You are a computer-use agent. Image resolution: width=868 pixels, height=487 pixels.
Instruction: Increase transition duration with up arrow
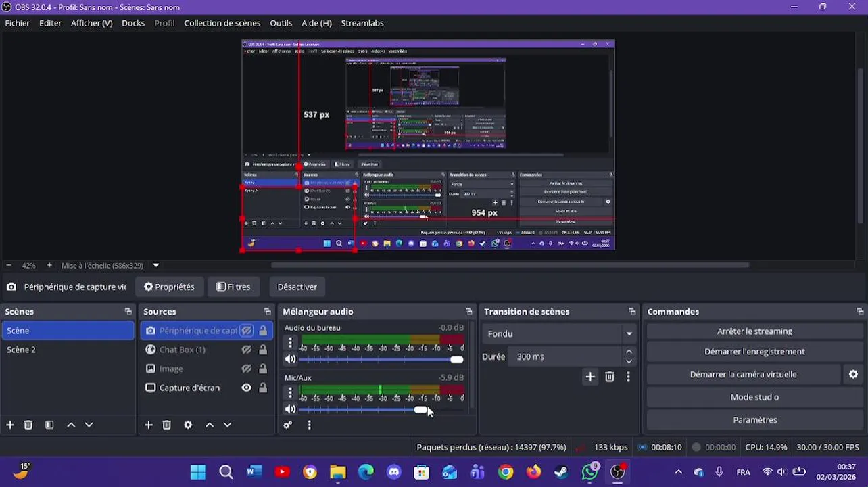click(x=629, y=352)
